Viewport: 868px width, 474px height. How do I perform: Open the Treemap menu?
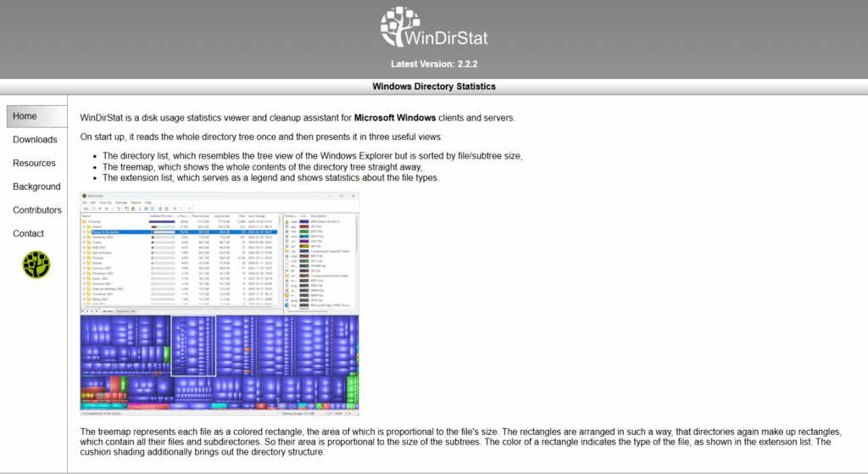pyautogui.click(x=121, y=203)
